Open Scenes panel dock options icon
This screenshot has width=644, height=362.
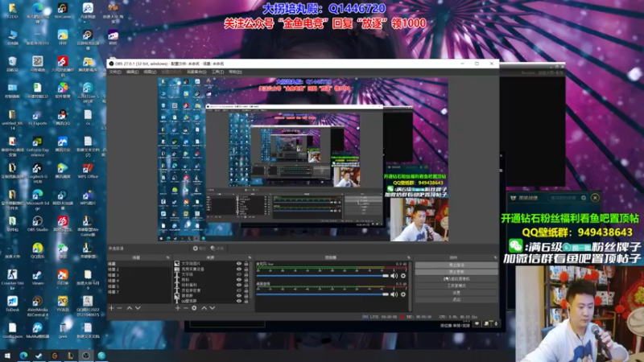click(x=167, y=257)
